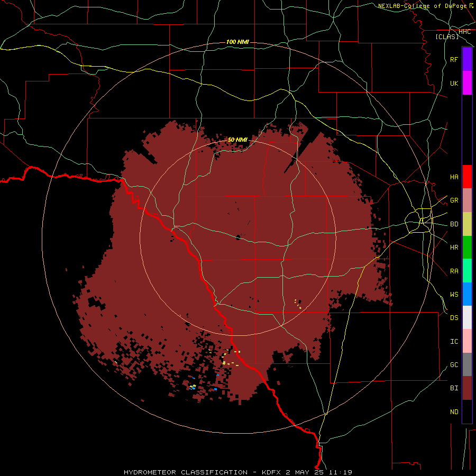Click the '2 MAY 25' date text

[x=305, y=472]
